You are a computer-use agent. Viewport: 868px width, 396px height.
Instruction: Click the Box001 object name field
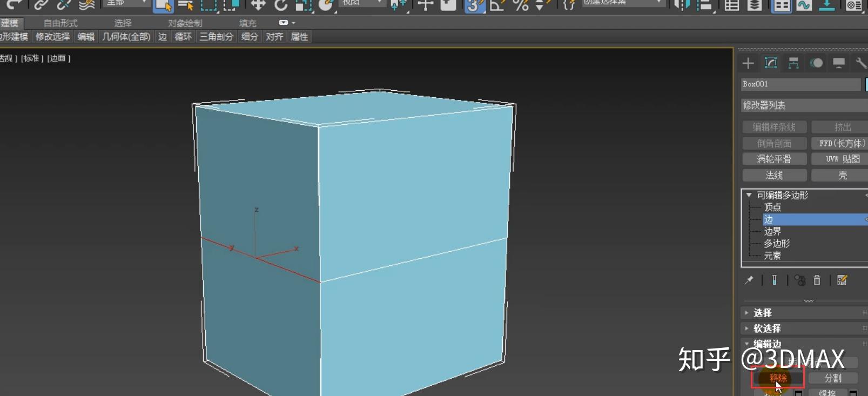click(801, 84)
